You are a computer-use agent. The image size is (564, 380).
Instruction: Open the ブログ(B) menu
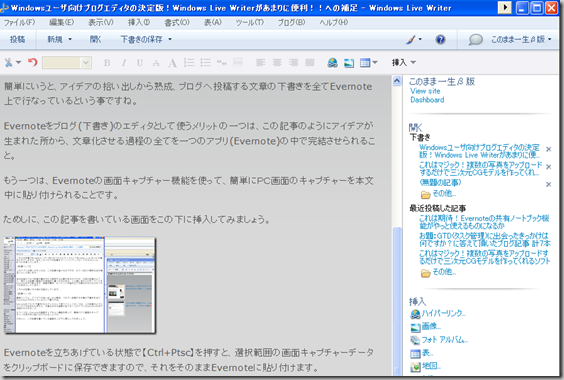point(291,22)
